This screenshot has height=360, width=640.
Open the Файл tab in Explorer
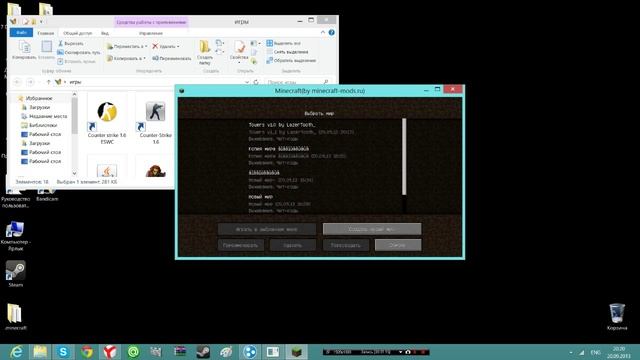(21, 32)
